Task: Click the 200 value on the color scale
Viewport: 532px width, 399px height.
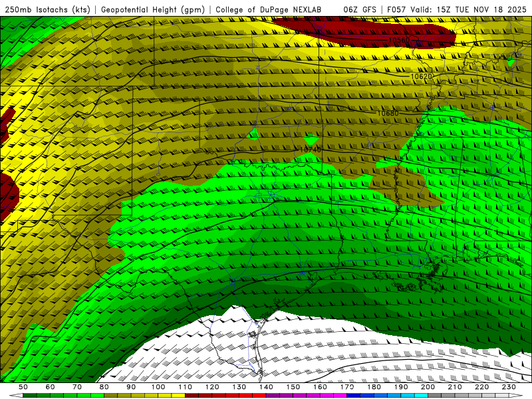Action: click(428, 387)
